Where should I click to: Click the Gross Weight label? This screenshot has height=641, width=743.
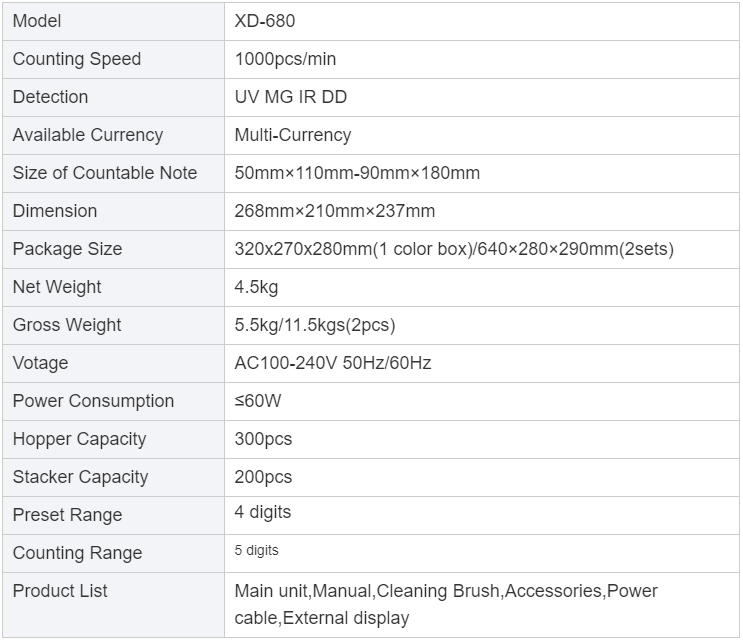67,325
